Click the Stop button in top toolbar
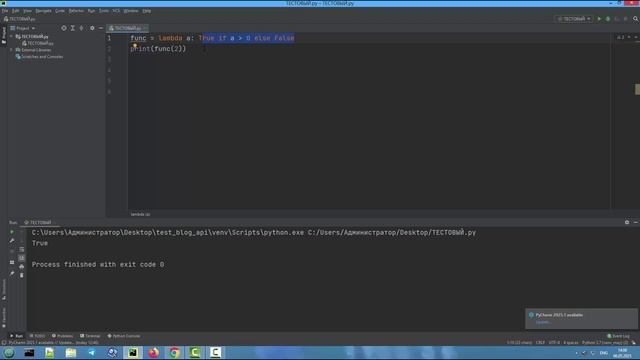Image resolution: width=640 pixels, height=360 pixels. pyautogui.click(x=625, y=19)
